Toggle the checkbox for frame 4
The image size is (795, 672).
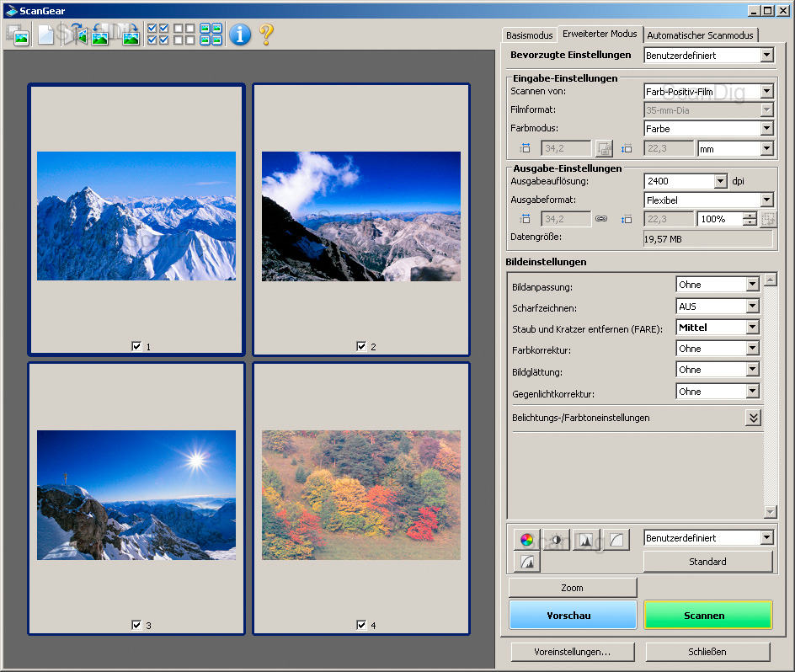click(361, 625)
